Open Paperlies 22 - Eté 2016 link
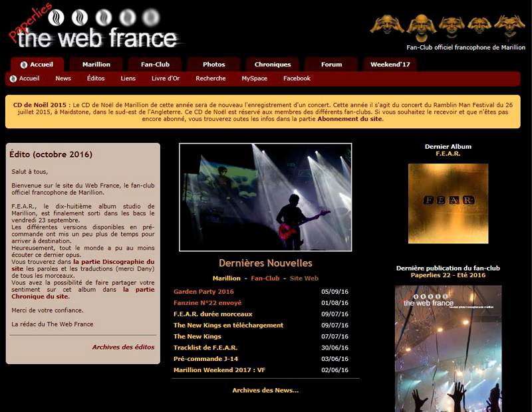 tap(448, 275)
